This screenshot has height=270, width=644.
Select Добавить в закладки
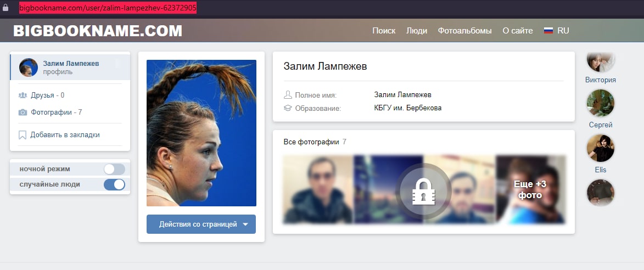pyautogui.click(x=65, y=135)
